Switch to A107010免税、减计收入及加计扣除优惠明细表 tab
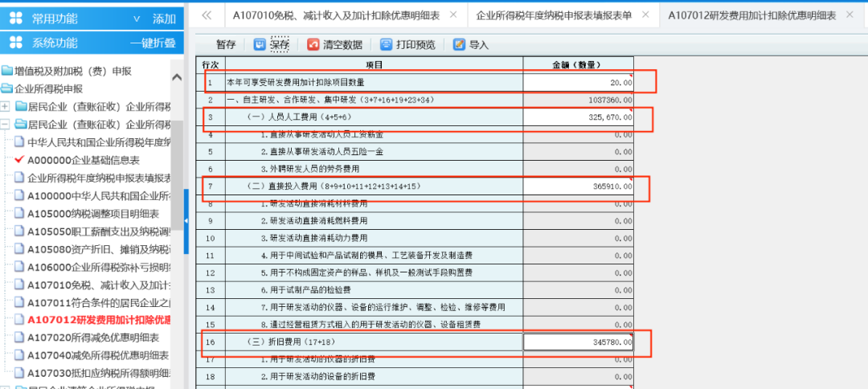Screen dimensions: 868x389 coord(337,15)
